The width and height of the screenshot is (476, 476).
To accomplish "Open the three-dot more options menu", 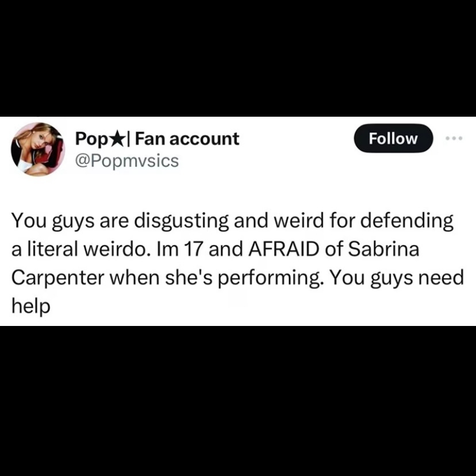I will point(454,139).
